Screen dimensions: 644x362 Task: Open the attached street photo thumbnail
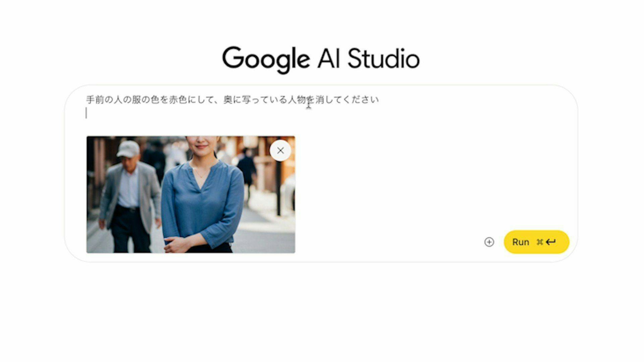(191, 194)
